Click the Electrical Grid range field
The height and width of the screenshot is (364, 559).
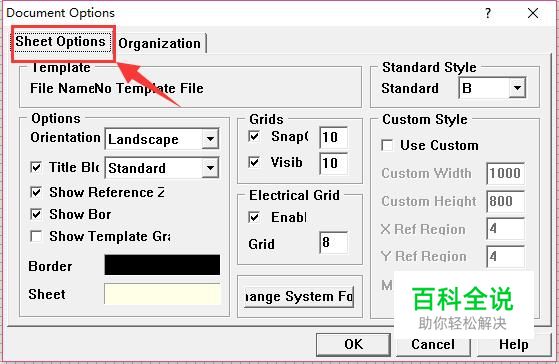click(x=333, y=243)
